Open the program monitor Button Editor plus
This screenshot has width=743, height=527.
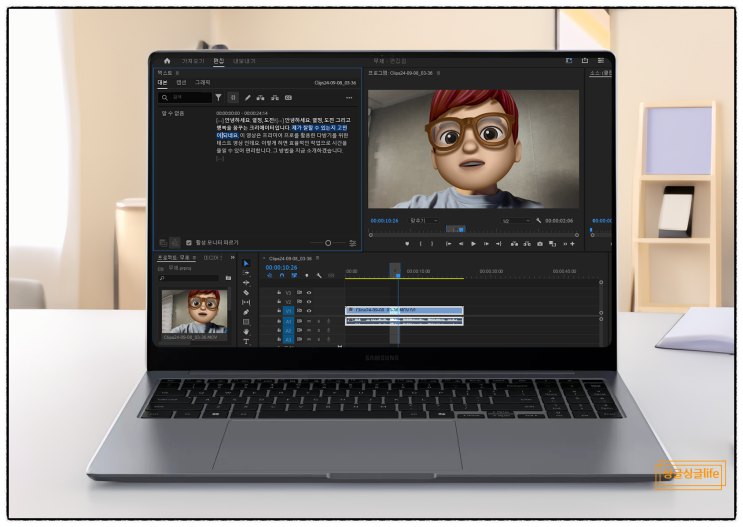coord(572,244)
